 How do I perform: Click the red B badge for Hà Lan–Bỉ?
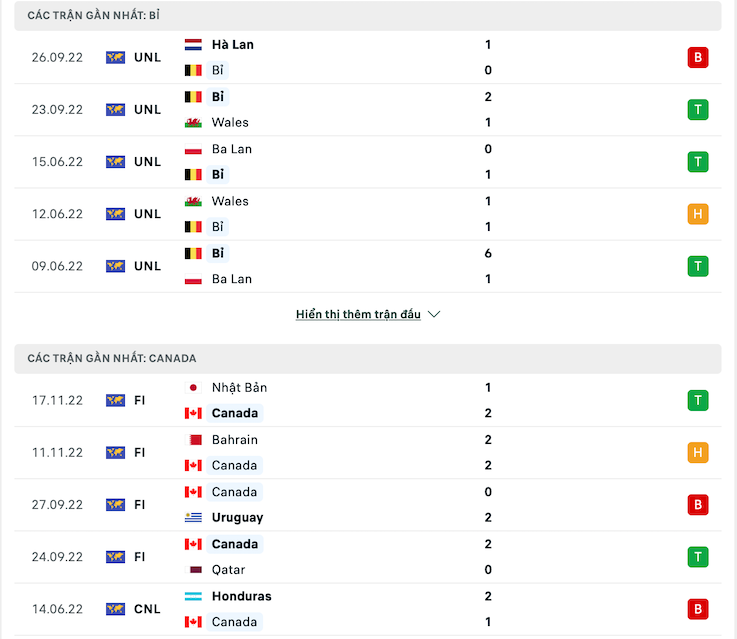point(698,57)
